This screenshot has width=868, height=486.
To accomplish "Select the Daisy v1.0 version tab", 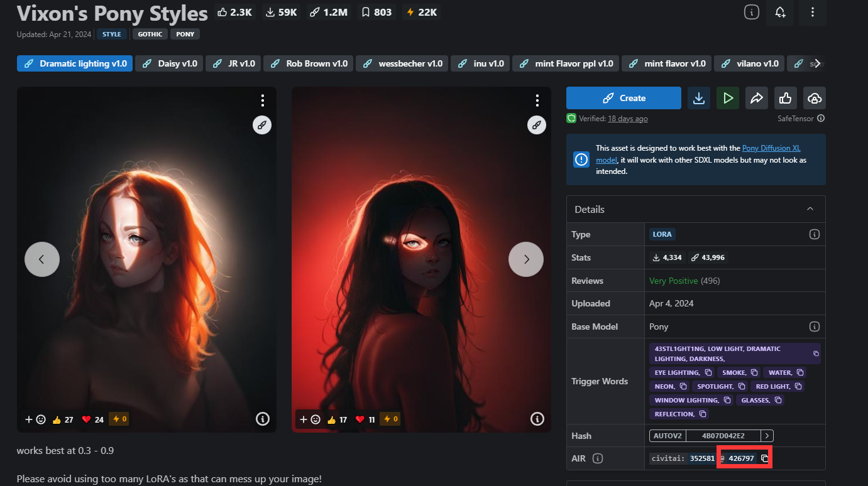I will [170, 63].
